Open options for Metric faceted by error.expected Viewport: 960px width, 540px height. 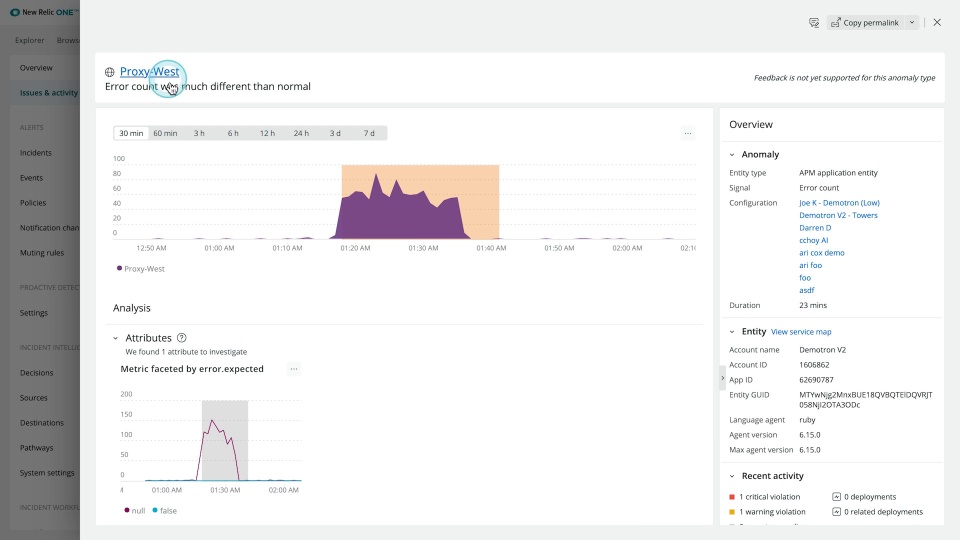(x=294, y=369)
